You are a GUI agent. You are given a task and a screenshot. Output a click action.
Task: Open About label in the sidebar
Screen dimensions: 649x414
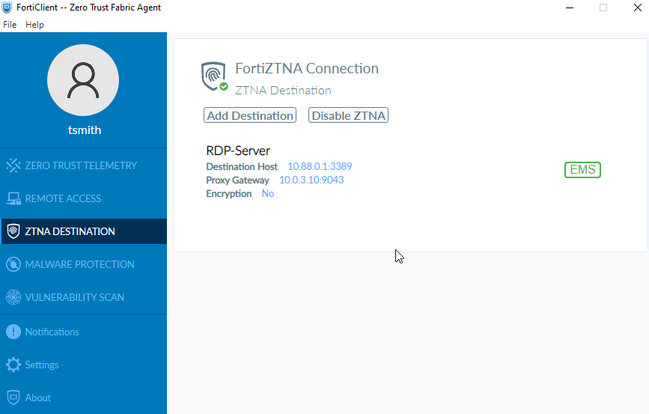point(38,397)
